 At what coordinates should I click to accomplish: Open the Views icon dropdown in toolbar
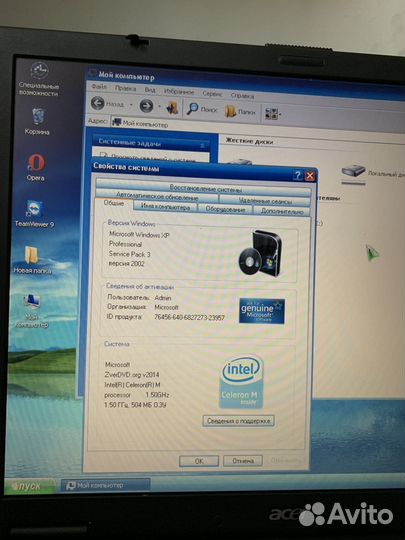click(x=273, y=113)
